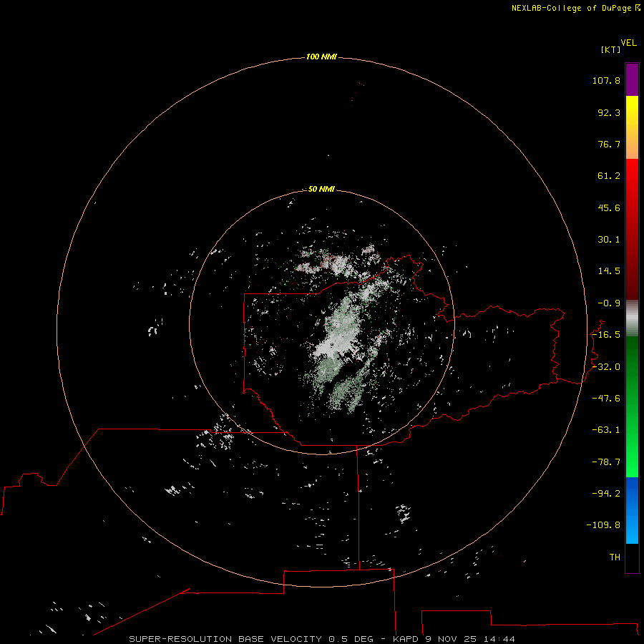Screen dimensions: 644x644
Task: Click the VEL legend heading
Action: (x=629, y=43)
